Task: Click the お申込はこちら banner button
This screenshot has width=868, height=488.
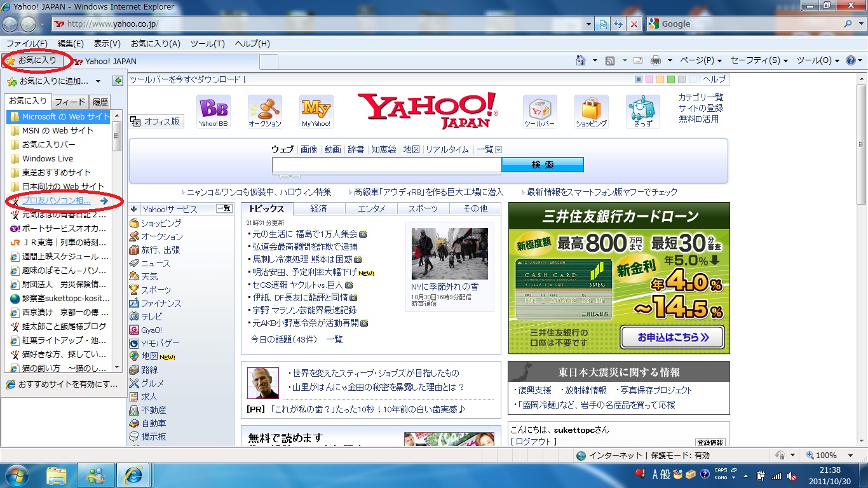Action: tap(672, 337)
